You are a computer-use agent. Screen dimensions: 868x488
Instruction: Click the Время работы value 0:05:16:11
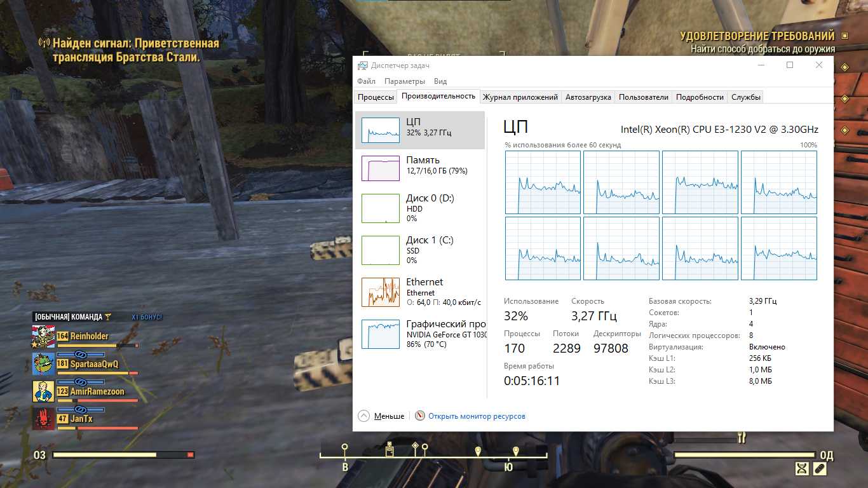coord(532,381)
